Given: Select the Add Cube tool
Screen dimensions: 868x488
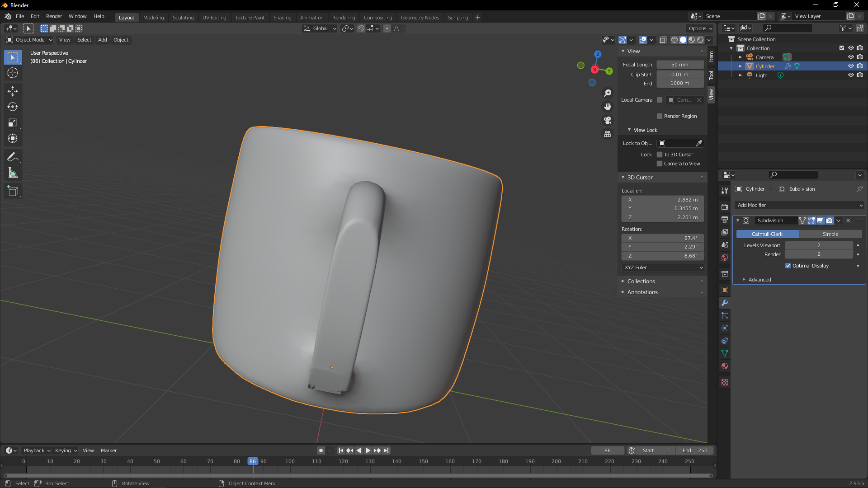Looking at the screenshot, I should pyautogui.click(x=13, y=191).
